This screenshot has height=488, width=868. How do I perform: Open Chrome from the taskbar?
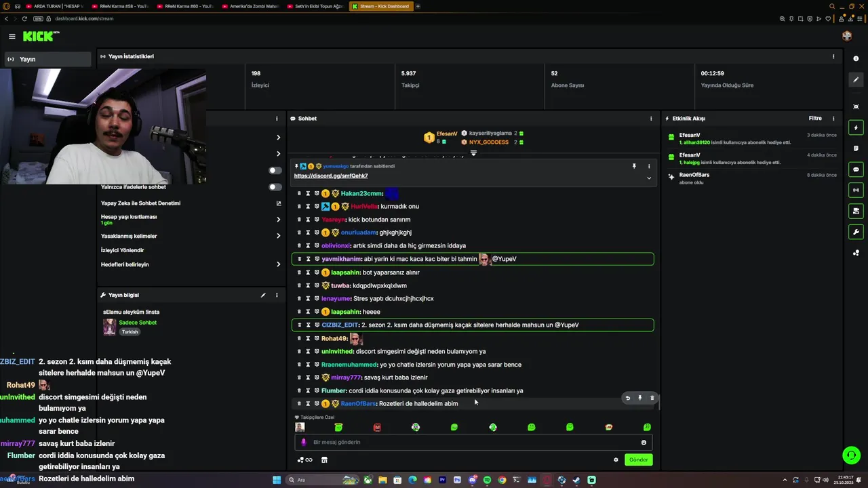(x=502, y=480)
